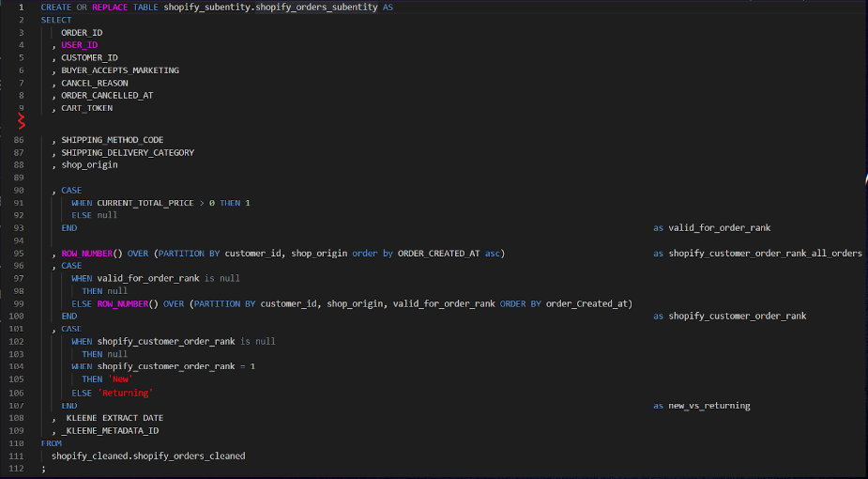This screenshot has height=479, width=868.
Task: Click KLEENE EXTRACT DATE on line 108
Action: [x=114, y=418]
